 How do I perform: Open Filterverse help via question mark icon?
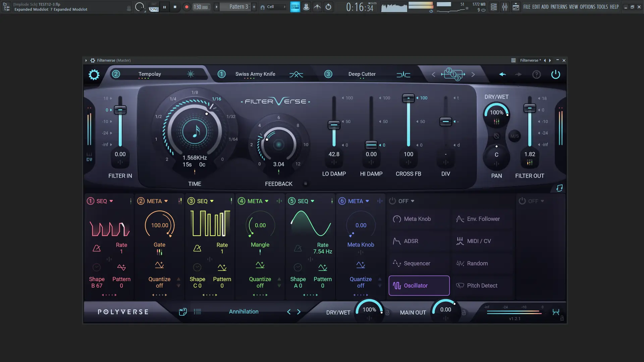pyautogui.click(x=536, y=74)
